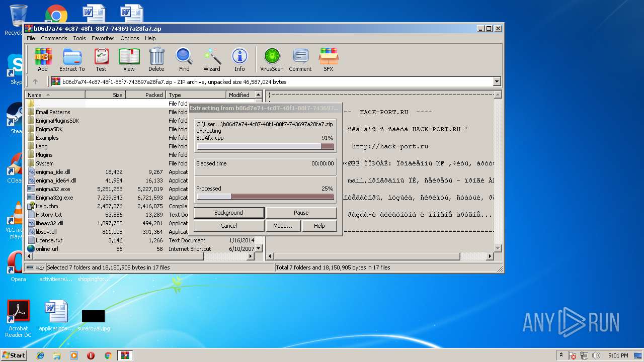Screen dimensions: 644x362
Task: Open Acrobat Reader DC desktop icon
Action: [18, 318]
